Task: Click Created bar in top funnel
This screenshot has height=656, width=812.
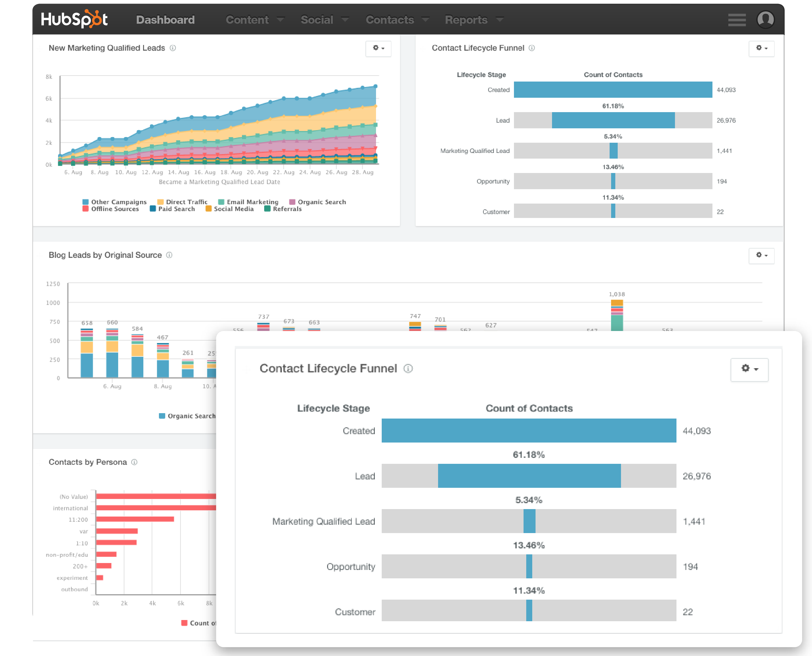Action: click(x=613, y=90)
